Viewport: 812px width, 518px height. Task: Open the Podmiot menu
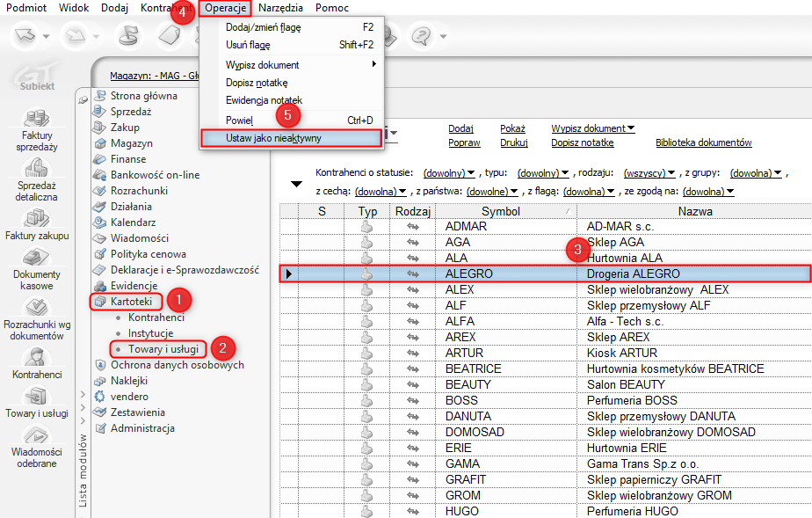(x=26, y=8)
